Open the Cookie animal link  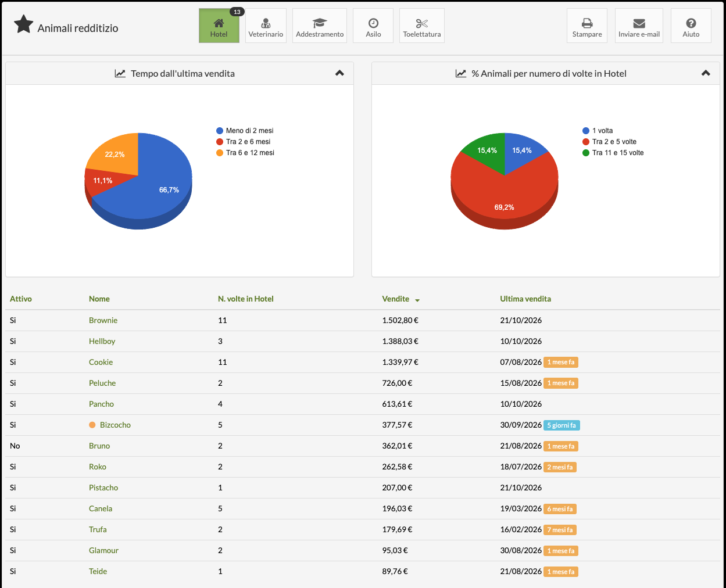(x=101, y=362)
